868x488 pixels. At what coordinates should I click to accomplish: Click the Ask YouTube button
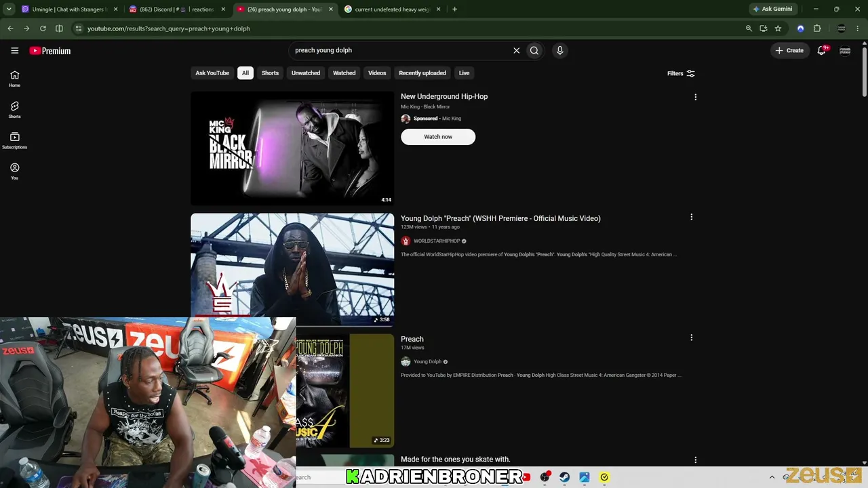click(212, 73)
